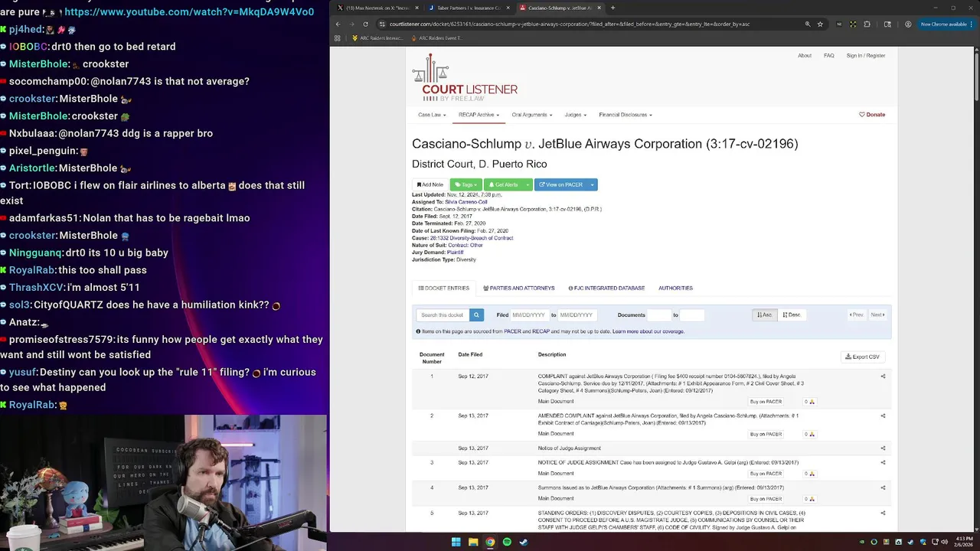The image size is (980, 551).
Task: Share docket entry 1 via share icon
Action: point(883,377)
